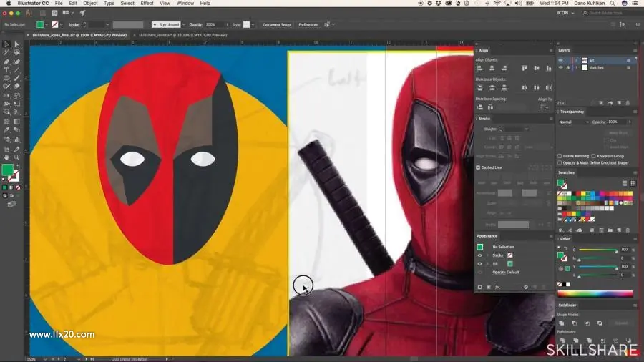The image size is (644, 362).
Task: Expand the sketches layer contents
Action: point(576,68)
